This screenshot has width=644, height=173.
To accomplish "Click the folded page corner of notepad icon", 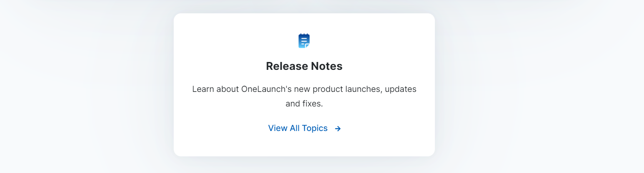I will (307, 46).
